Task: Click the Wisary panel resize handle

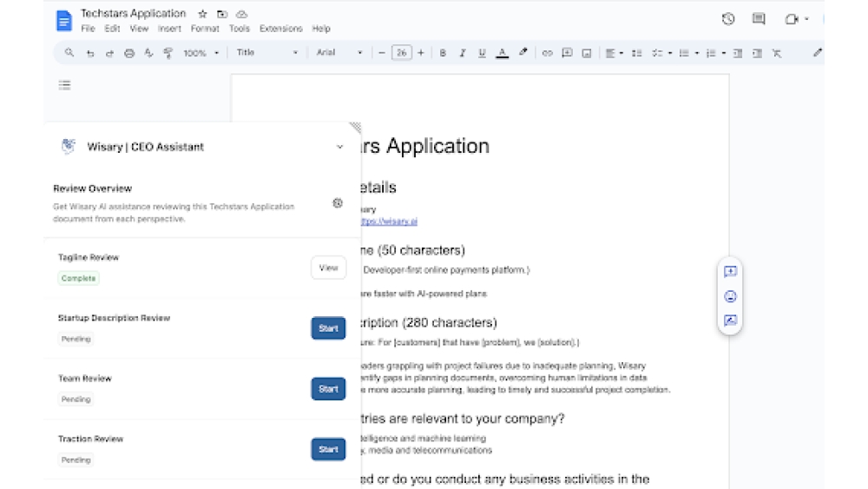Action: (x=355, y=127)
